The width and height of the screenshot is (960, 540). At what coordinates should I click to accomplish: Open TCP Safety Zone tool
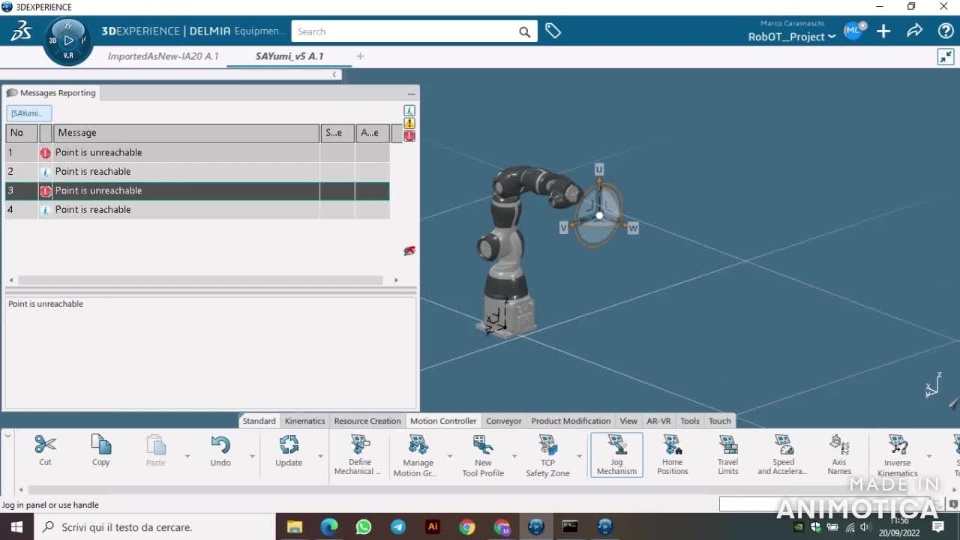[x=547, y=455]
